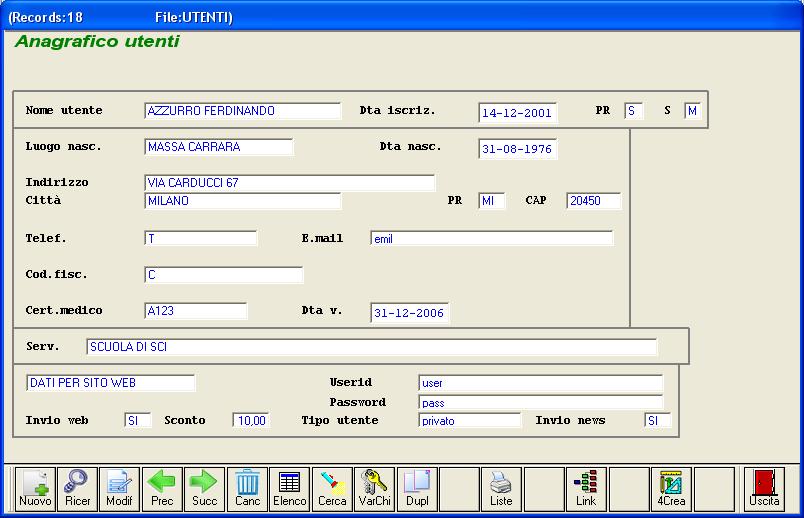Click the Serv. field SCUOLA DI SCI

click(371, 347)
